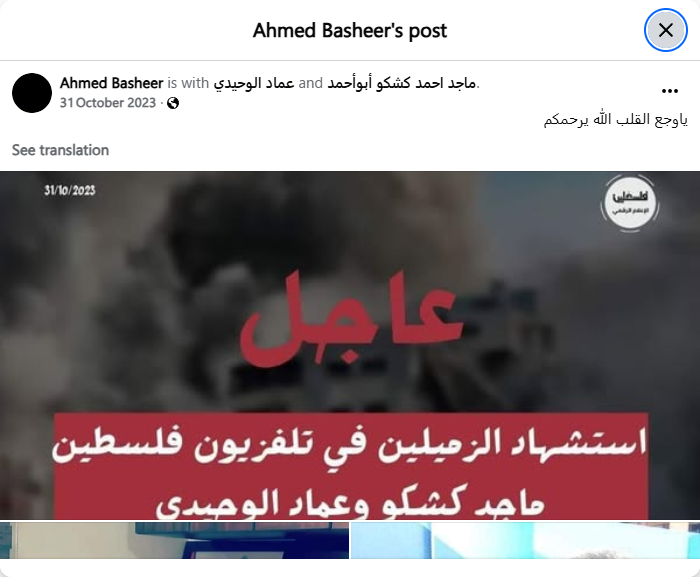Click the Arabic post text ياوجع القلب

[616, 120]
